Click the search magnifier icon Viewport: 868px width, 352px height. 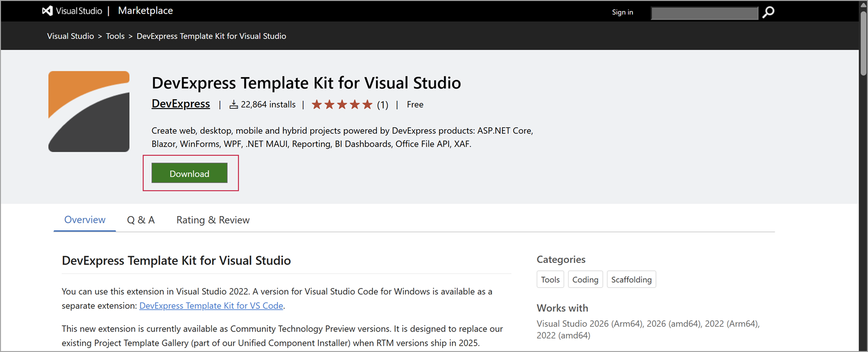pos(768,12)
